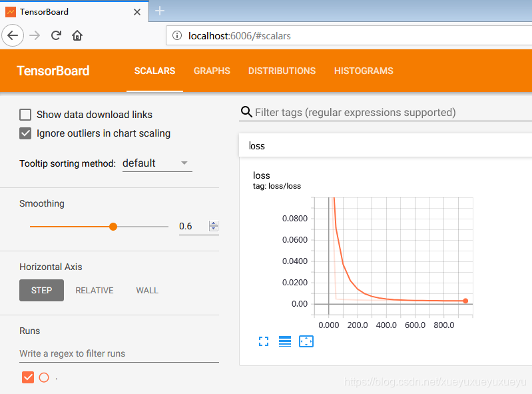Open the GRAPHS tab
The height and width of the screenshot is (394, 532).
212,71
